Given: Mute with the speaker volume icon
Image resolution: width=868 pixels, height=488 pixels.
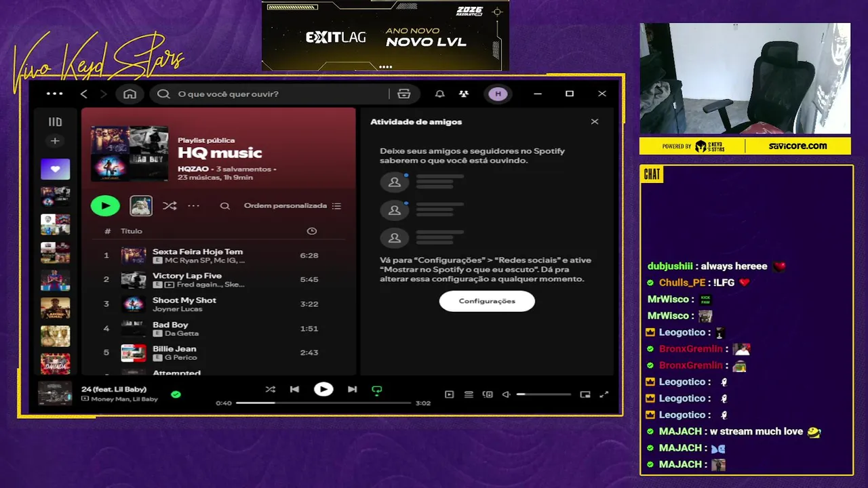Looking at the screenshot, I should [x=506, y=394].
